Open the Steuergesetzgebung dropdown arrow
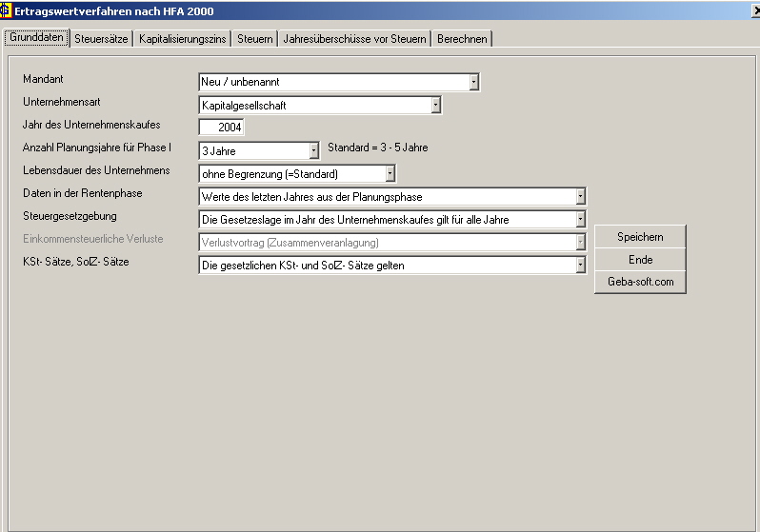Image resolution: width=760 pixels, height=532 pixels. pos(580,219)
